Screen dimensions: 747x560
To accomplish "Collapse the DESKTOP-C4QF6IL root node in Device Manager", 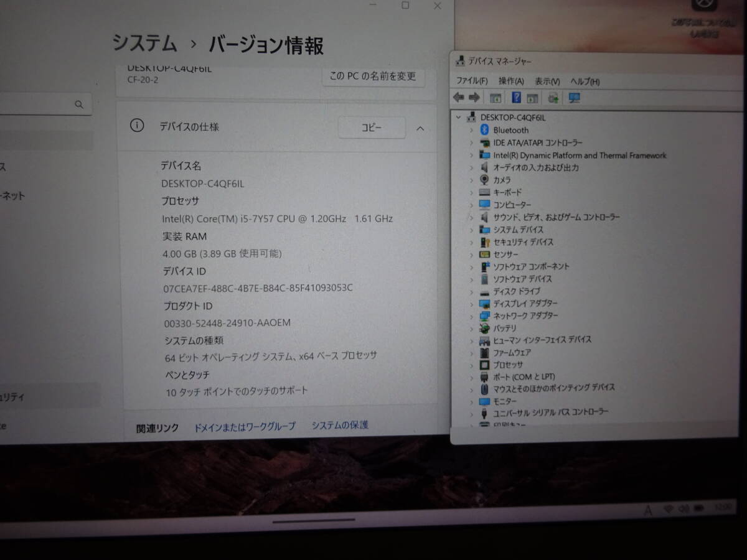I will click(459, 117).
